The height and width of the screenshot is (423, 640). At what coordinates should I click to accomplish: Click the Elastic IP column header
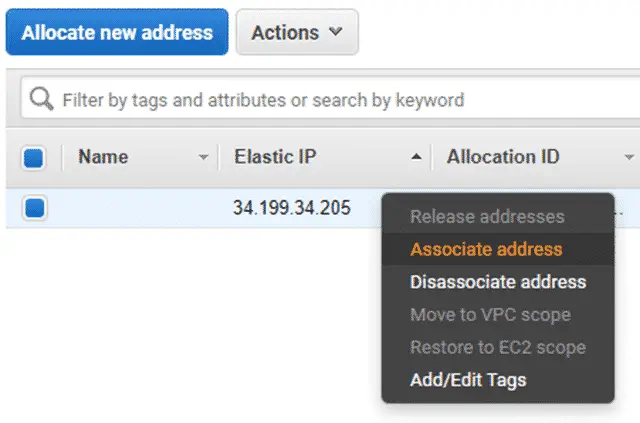point(275,157)
